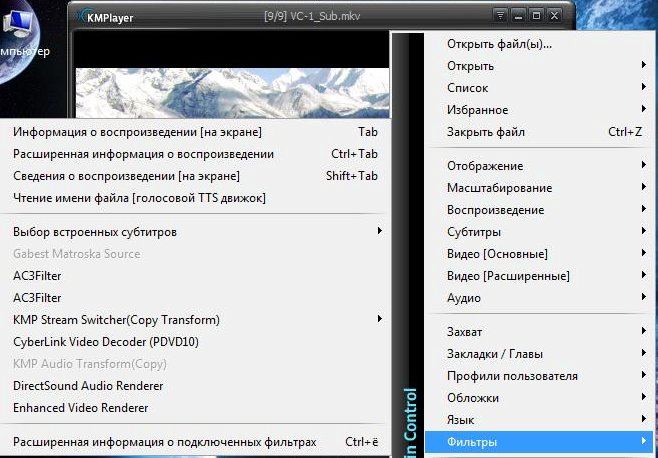The height and width of the screenshot is (458, 658).
Task: Open the Аудио submenu
Action: click(539, 298)
